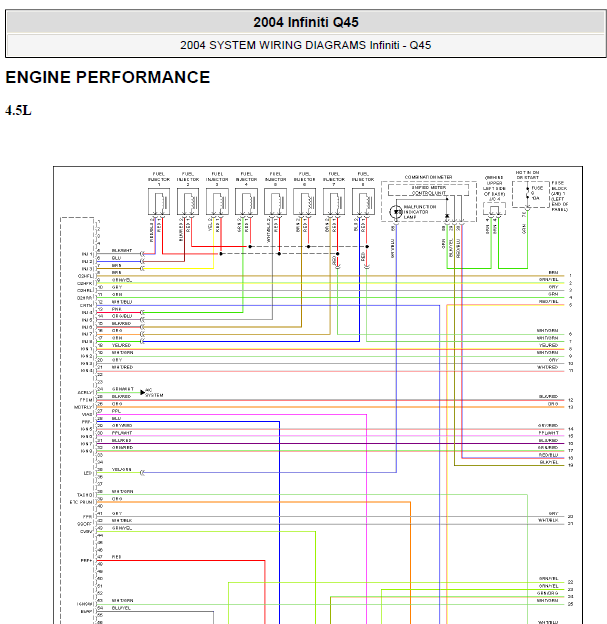607x624 pixels.
Task: Click the 'COMBINATION METER' label
Action: (x=428, y=177)
